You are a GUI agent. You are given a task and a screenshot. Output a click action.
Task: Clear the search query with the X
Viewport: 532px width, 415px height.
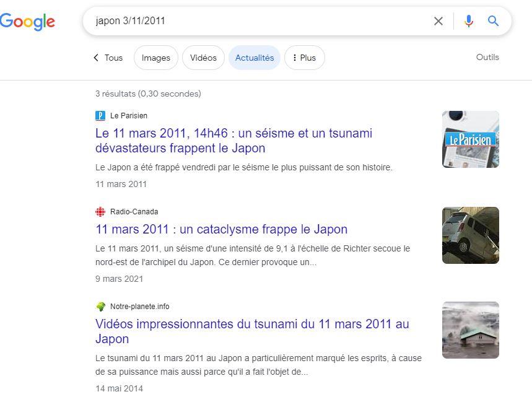coord(438,21)
